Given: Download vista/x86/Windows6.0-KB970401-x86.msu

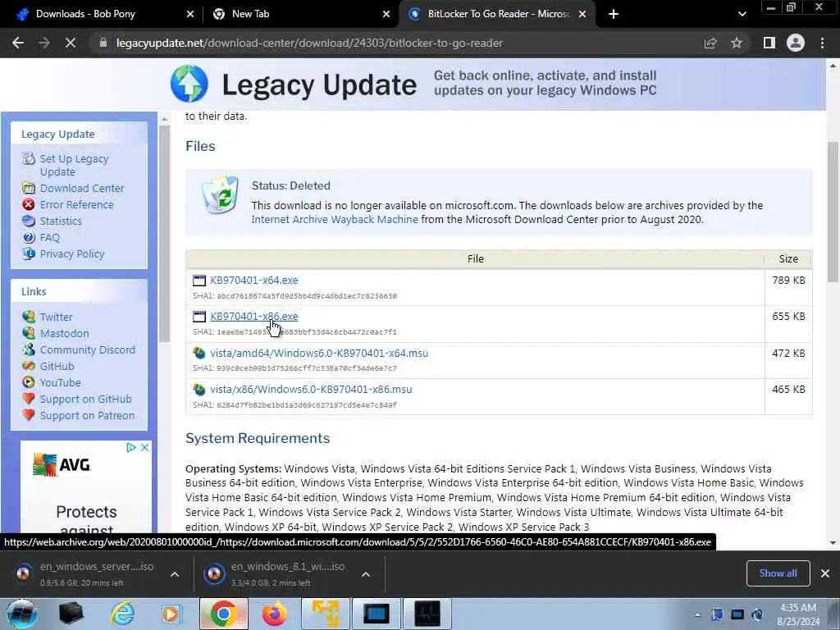Looking at the screenshot, I should tap(311, 390).
